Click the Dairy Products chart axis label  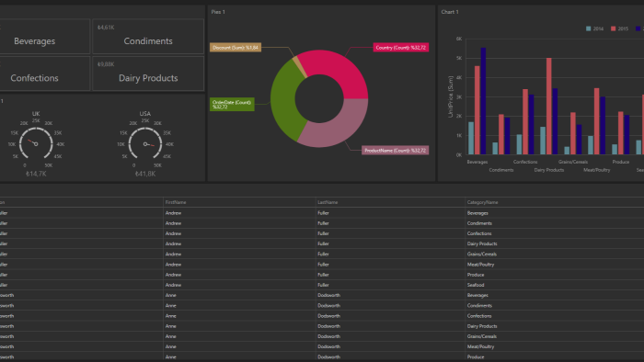(549, 170)
